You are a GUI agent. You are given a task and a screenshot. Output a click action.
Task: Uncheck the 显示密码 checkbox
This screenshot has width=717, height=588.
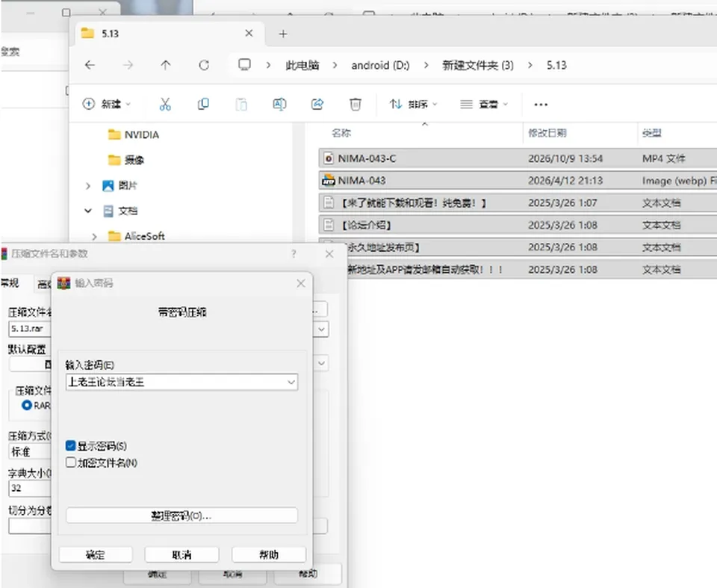(70, 446)
